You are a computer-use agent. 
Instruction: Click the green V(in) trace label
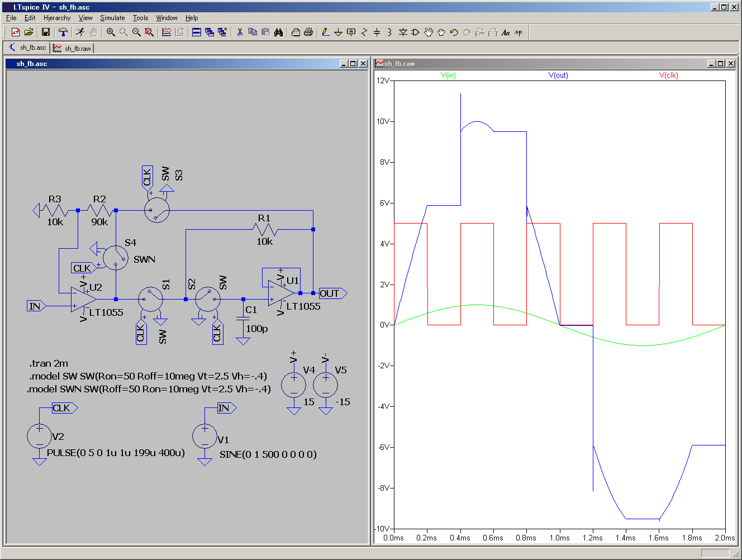448,75
